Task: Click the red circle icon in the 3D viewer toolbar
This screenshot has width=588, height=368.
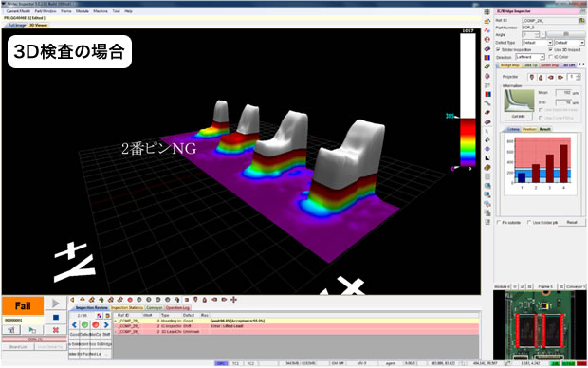Action: click(130, 300)
